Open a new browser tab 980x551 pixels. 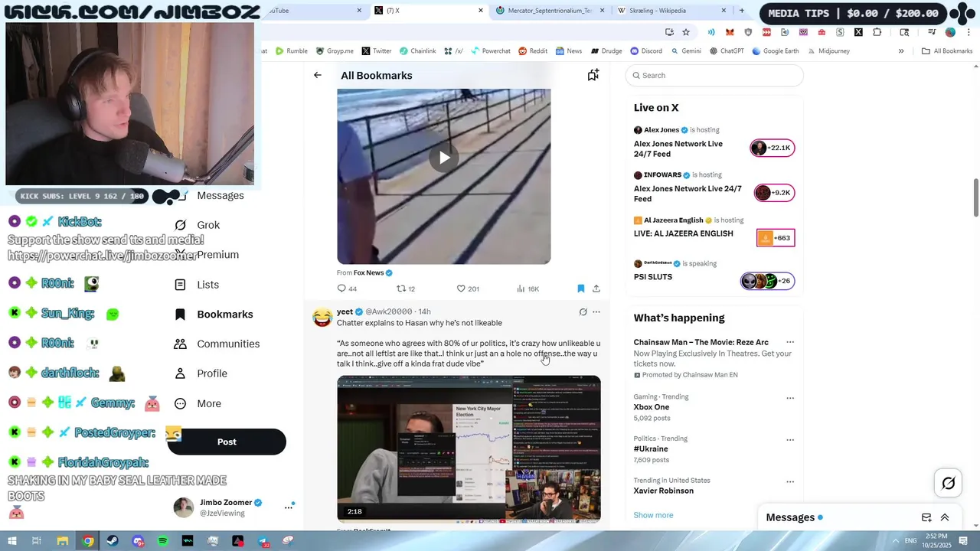pos(741,11)
